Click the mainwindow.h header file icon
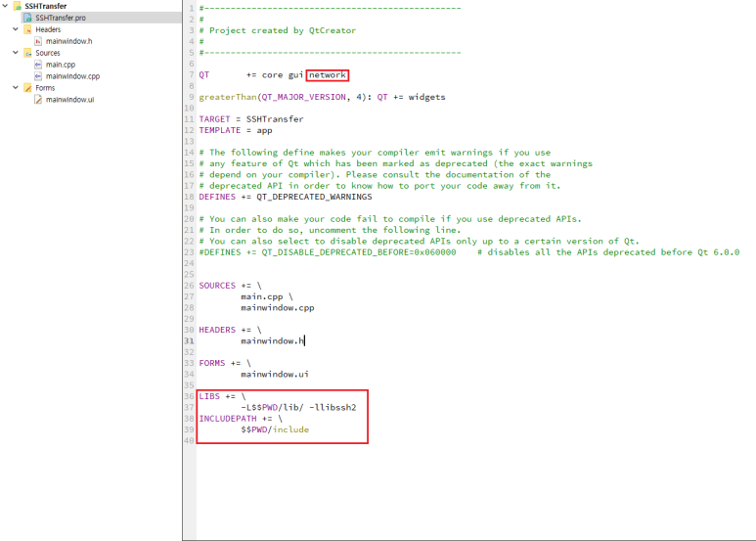Viewport: 756px width, 541px height. click(x=38, y=41)
